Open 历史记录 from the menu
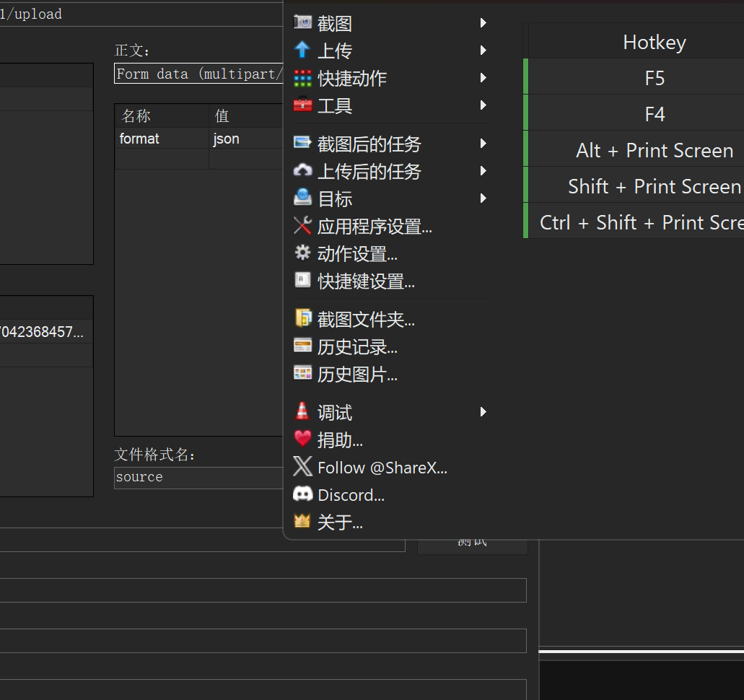 pyautogui.click(x=357, y=348)
